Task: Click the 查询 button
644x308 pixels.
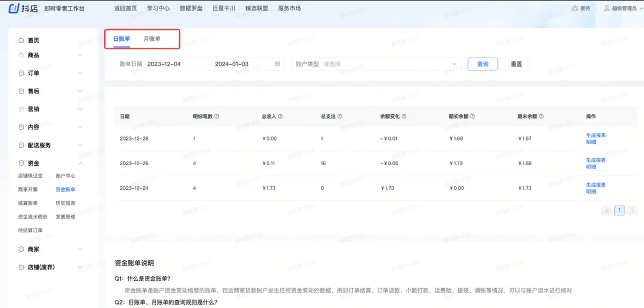Action: coord(483,64)
